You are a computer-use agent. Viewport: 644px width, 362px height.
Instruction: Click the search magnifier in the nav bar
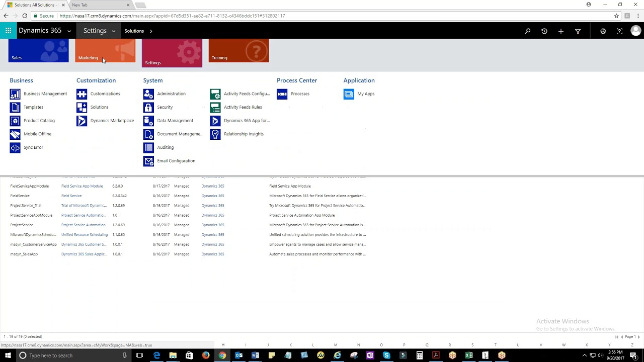[527, 31]
